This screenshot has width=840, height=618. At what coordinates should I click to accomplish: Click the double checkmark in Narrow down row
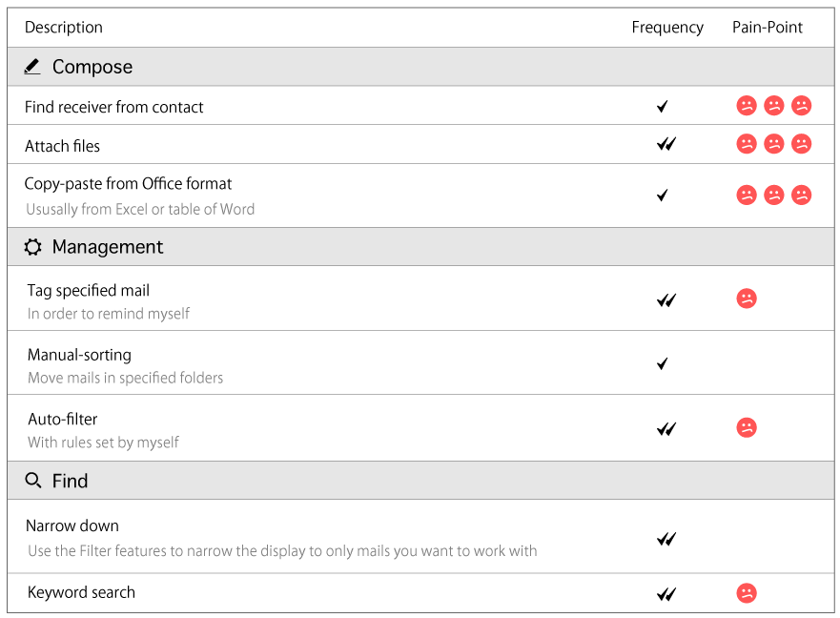(666, 539)
